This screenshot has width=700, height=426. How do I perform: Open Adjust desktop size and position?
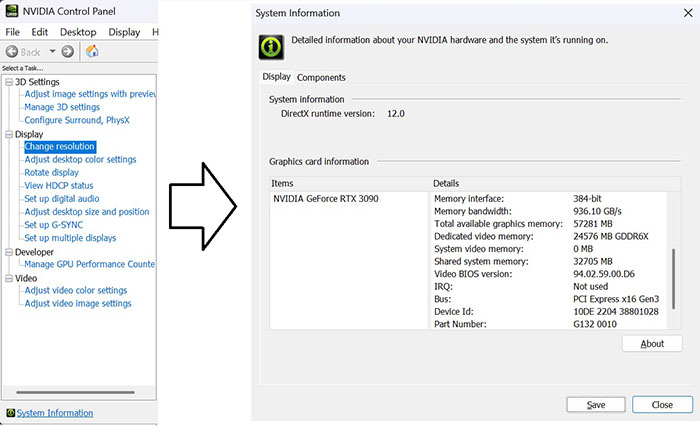coord(87,212)
